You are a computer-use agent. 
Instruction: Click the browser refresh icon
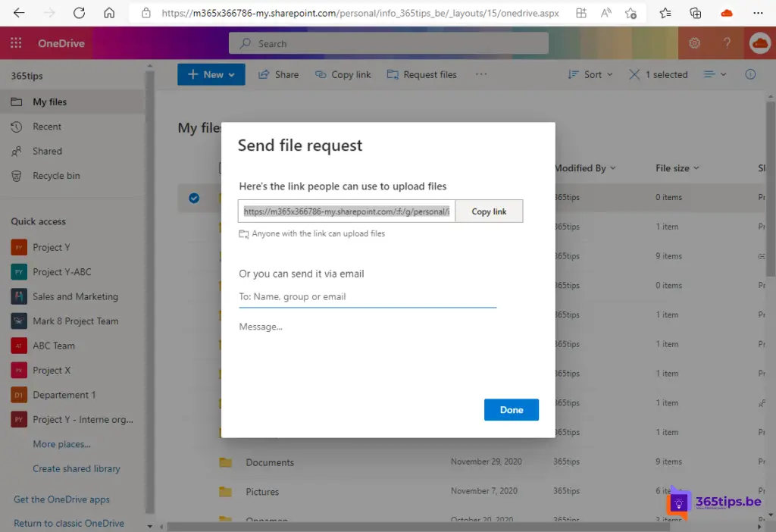79,13
